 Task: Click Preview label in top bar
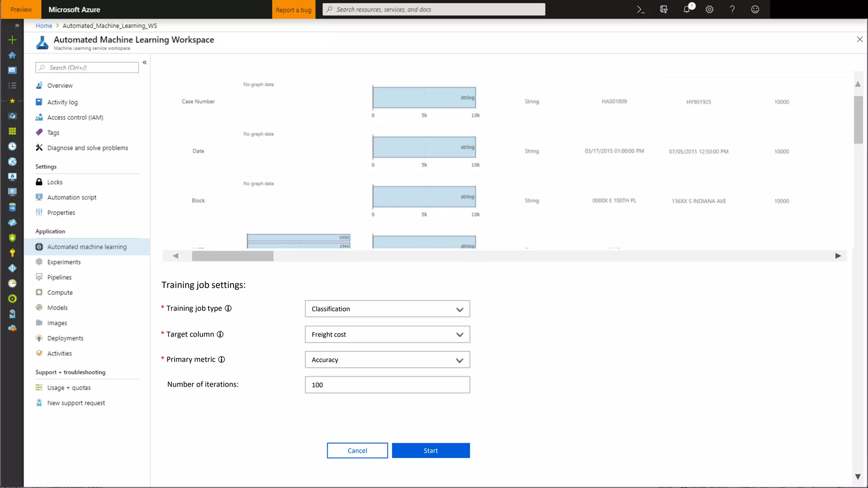point(21,9)
